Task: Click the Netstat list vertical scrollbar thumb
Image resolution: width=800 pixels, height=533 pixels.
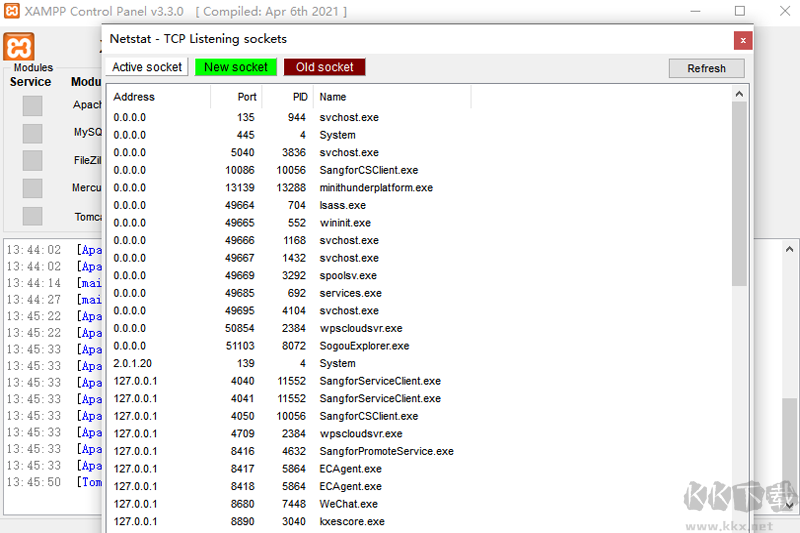Action: (x=739, y=194)
